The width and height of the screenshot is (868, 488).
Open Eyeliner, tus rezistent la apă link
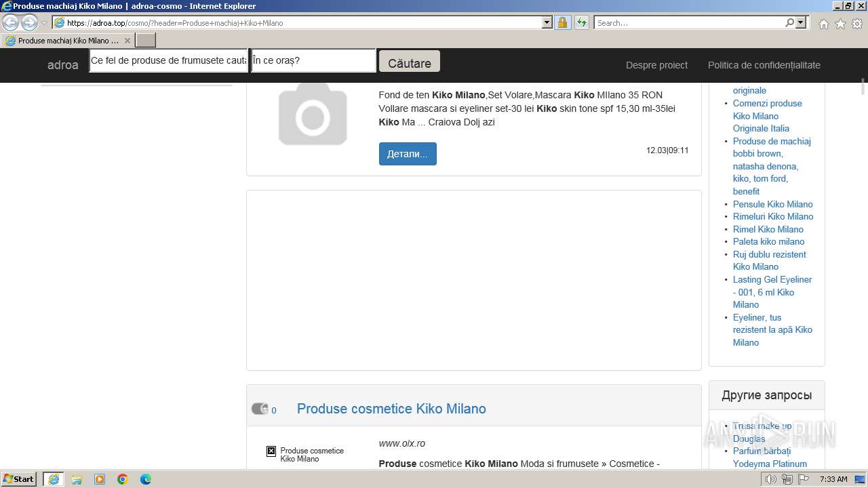coord(772,330)
